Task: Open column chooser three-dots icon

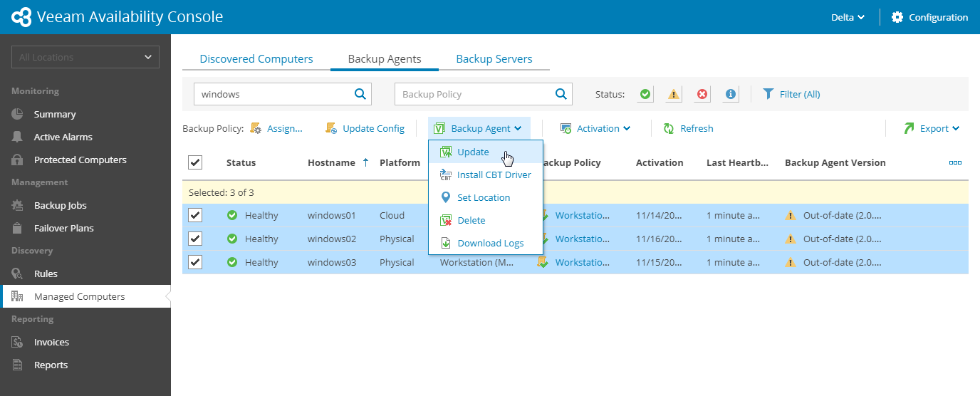Action: click(x=955, y=162)
